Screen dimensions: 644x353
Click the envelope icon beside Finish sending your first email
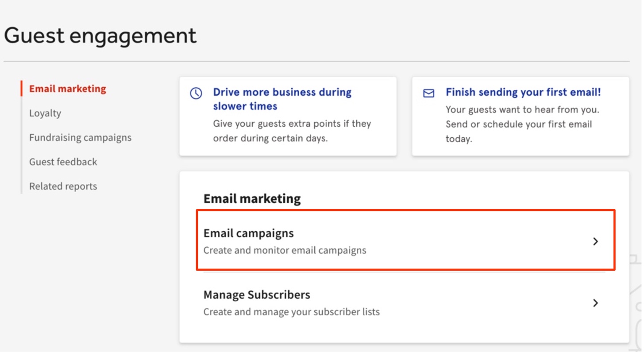pos(428,93)
